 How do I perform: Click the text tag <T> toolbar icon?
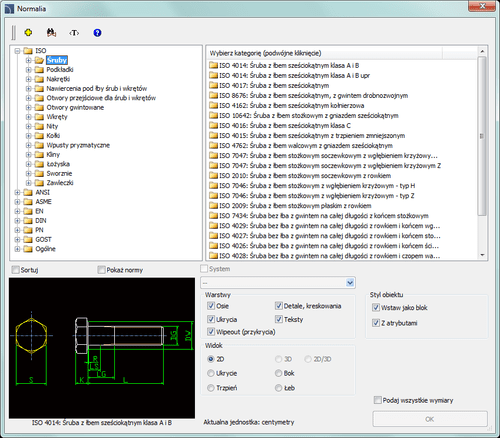[74, 33]
